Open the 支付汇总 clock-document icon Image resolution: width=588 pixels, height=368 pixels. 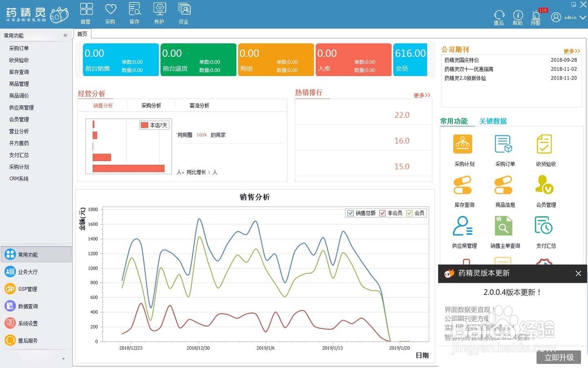(x=544, y=227)
